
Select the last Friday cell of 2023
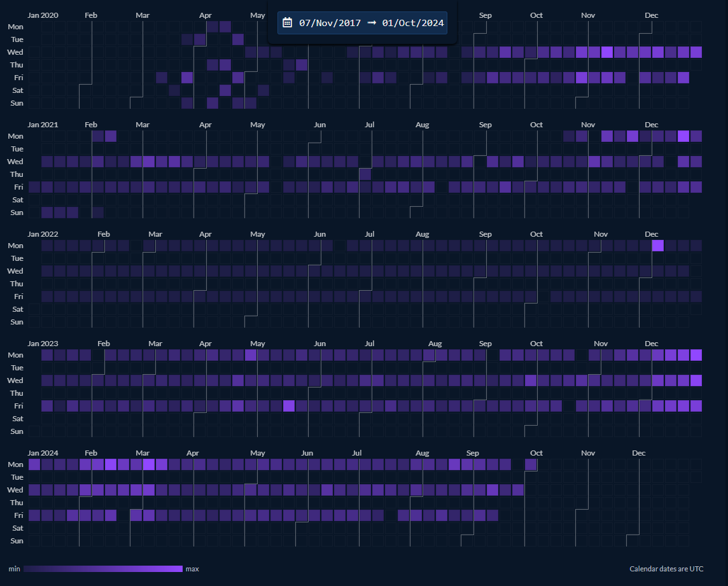696,406
